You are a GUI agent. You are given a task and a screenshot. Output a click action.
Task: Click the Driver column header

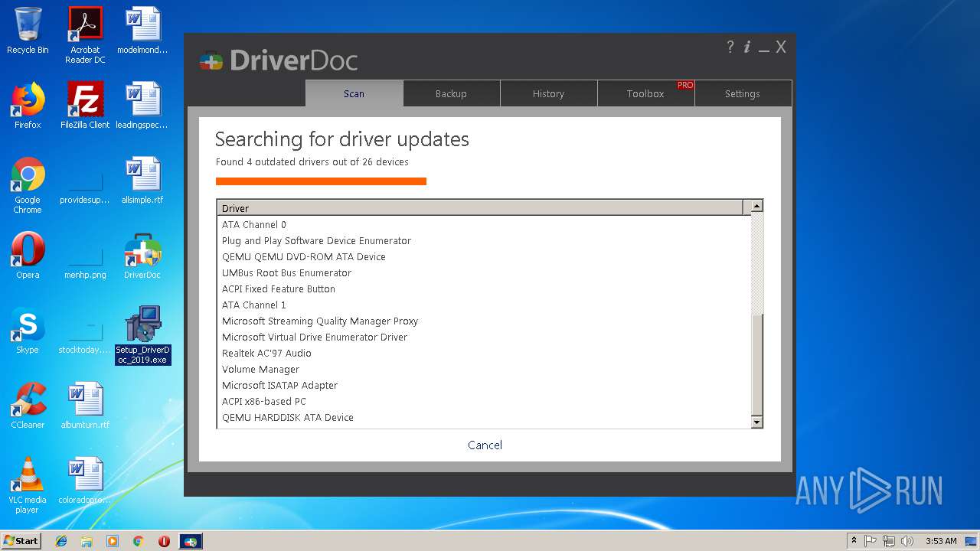click(x=480, y=208)
